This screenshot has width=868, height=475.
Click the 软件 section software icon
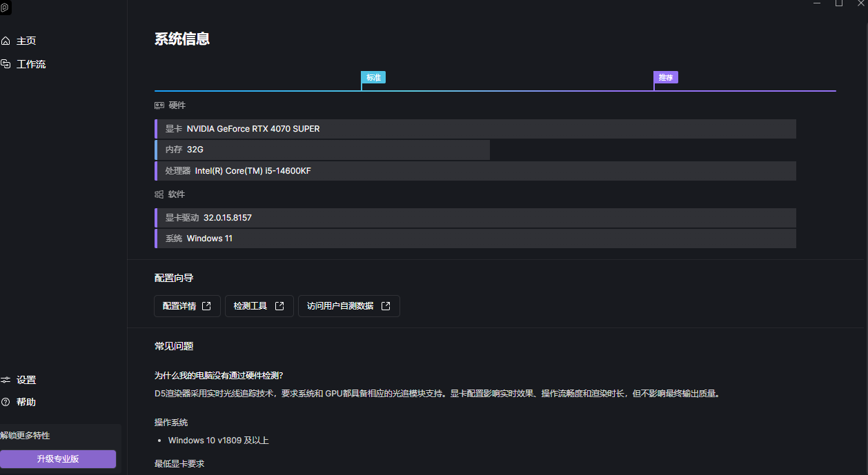click(159, 194)
